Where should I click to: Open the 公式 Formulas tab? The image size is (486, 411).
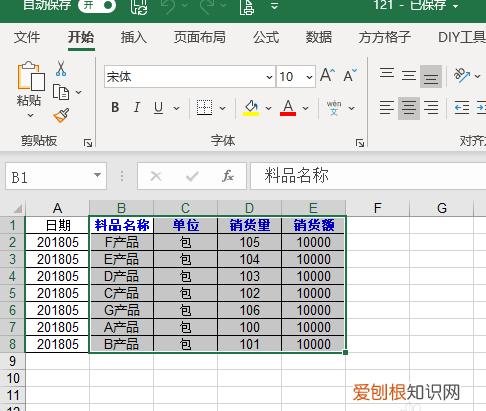click(x=266, y=37)
